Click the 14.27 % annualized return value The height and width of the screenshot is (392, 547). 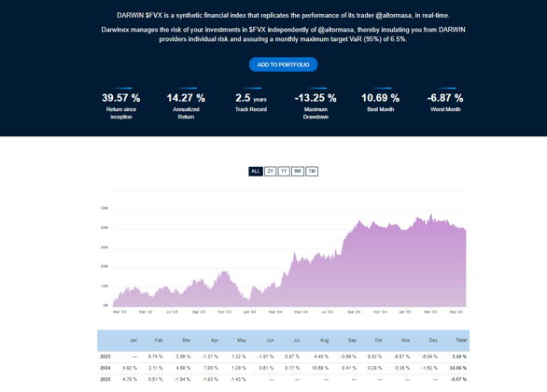click(186, 98)
